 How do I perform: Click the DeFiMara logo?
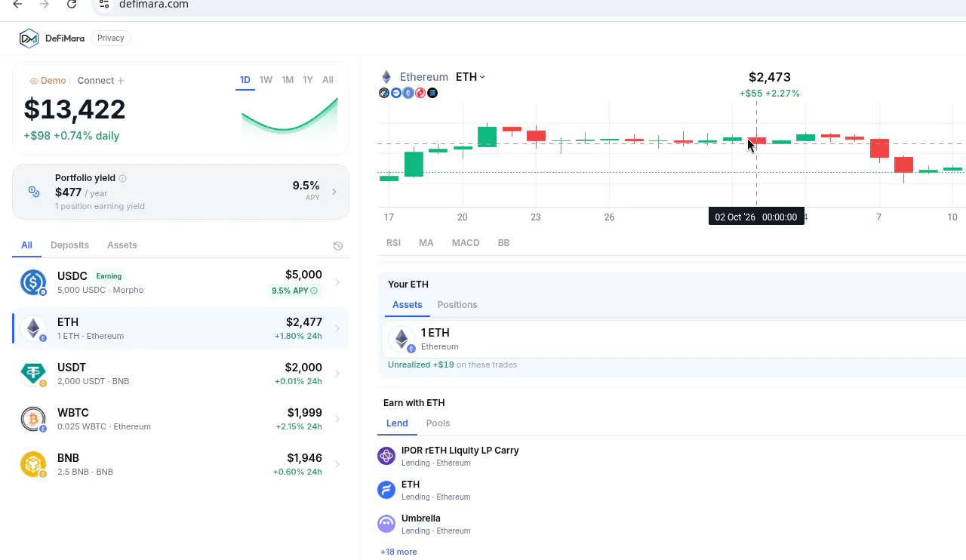[x=51, y=38]
